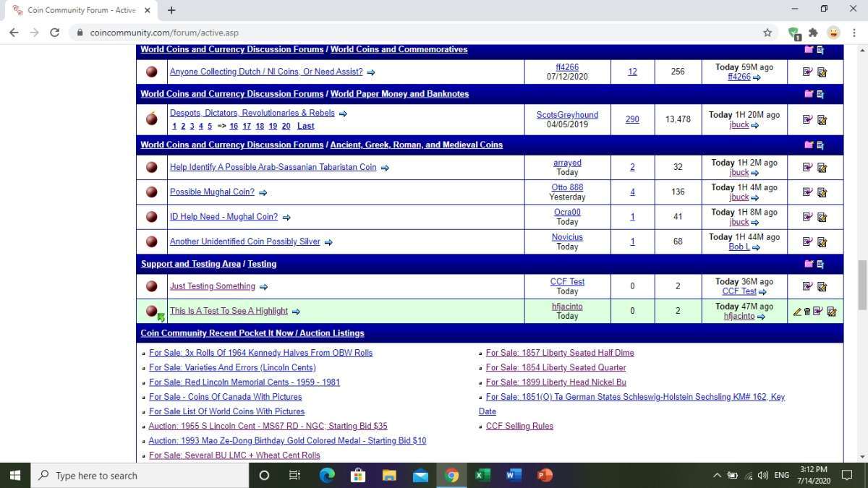Click trash delete icon in highlighted test topic row
The height and width of the screenshot is (488, 868).
[x=807, y=312]
